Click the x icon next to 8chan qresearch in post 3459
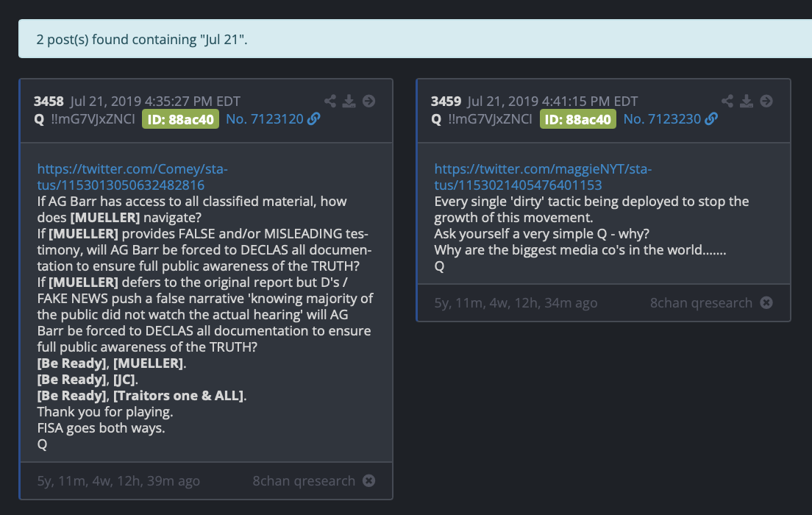The height and width of the screenshot is (515, 812). coord(766,302)
